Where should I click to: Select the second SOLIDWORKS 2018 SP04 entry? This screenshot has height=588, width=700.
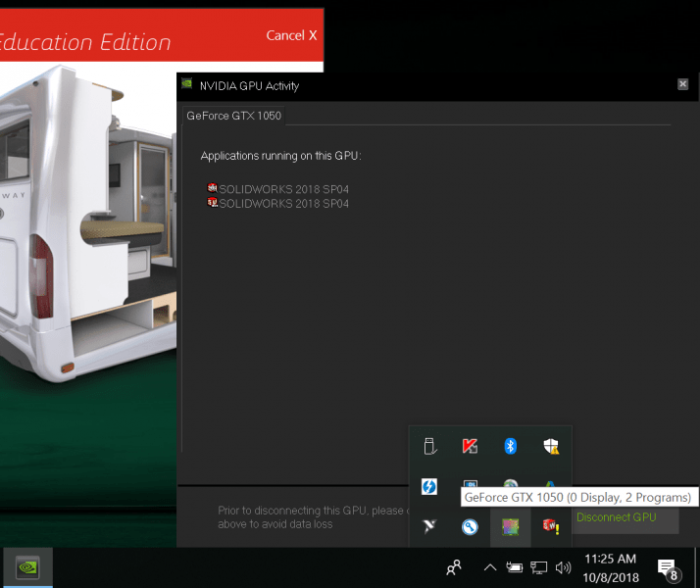point(278,204)
